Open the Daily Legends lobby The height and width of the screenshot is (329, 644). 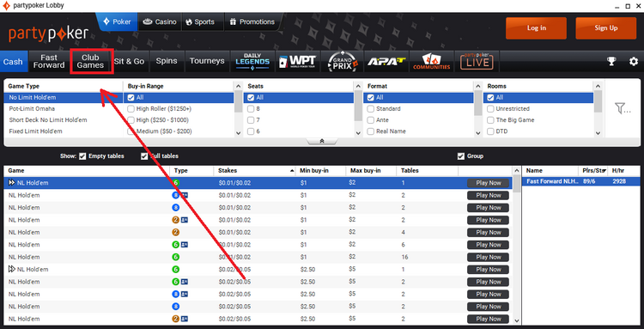tap(252, 61)
